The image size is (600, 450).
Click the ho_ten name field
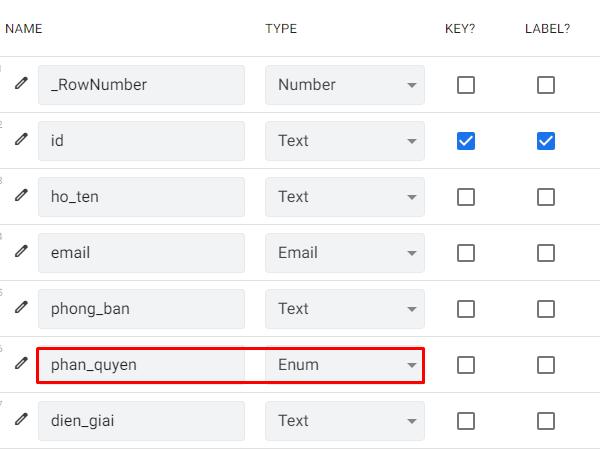[141, 197]
